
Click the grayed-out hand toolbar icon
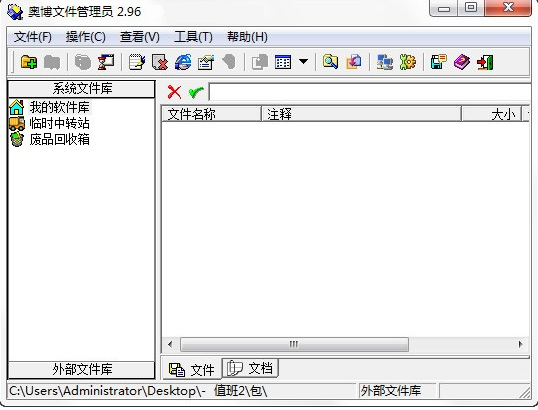tap(229, 62)
